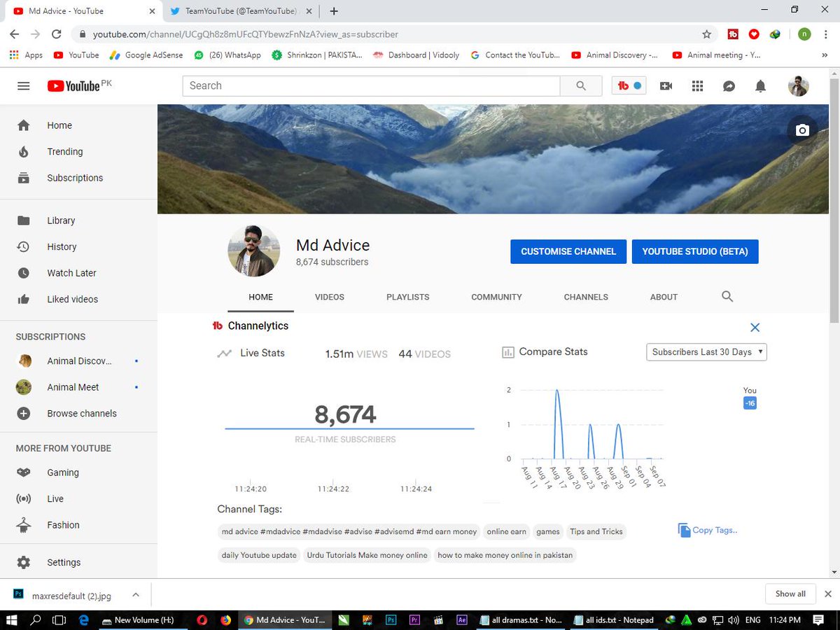Open the notifications bell
840x630 pixels.
click(x=760, y=86)
